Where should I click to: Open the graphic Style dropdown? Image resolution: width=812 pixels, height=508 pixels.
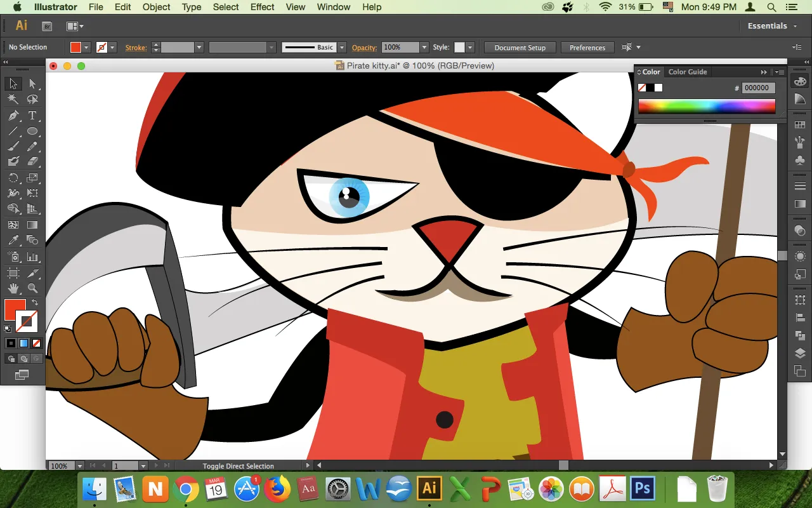tap(470, 48)
